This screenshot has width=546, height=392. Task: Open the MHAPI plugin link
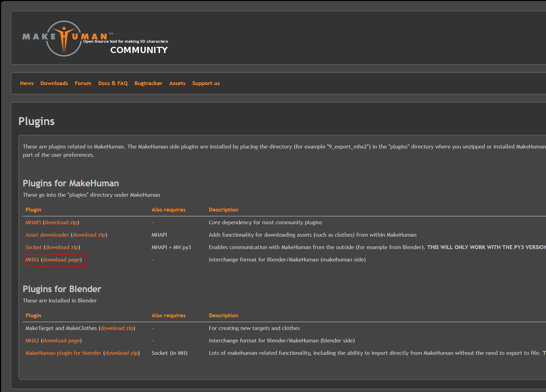(x=33, y=223)
